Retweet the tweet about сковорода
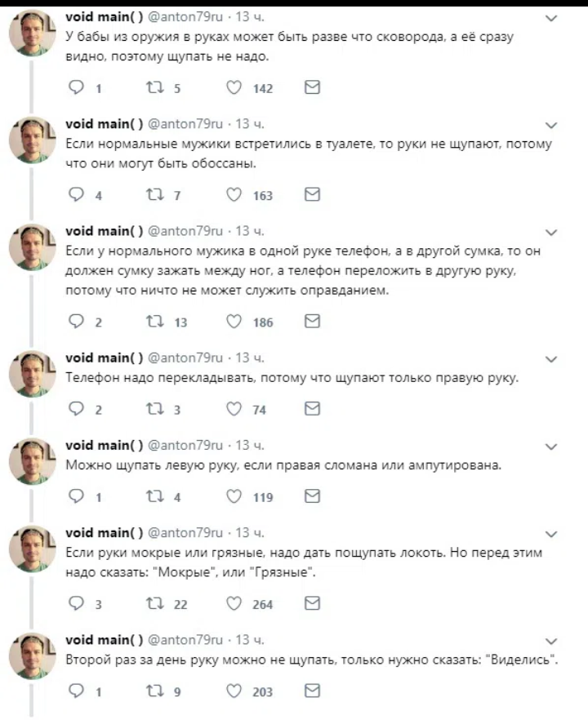This screenshot has width=588, height=720. [155, 87]
